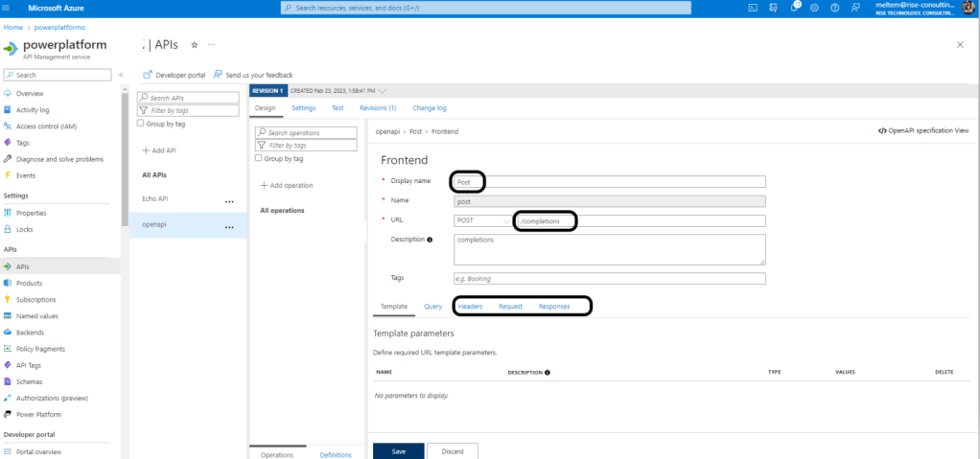Open portal settings gear icon
The height and width of the screenshot is (459, 980).
[x=814, y=8]
